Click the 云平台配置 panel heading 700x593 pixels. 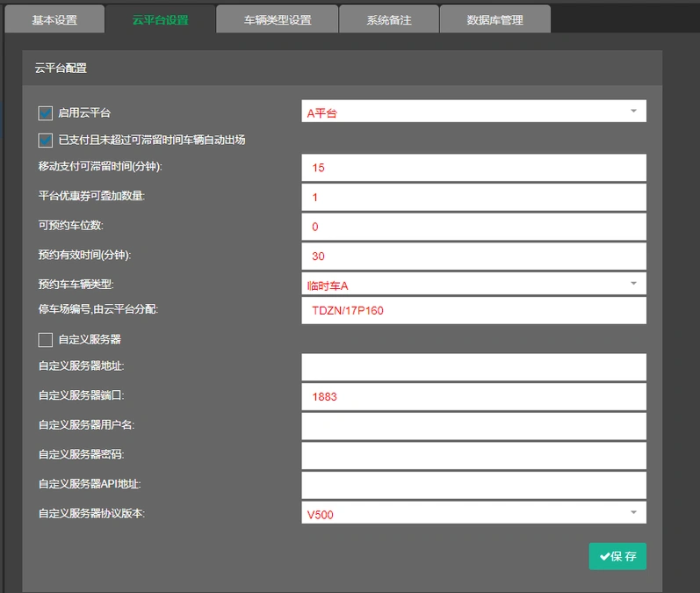point(61,69)
